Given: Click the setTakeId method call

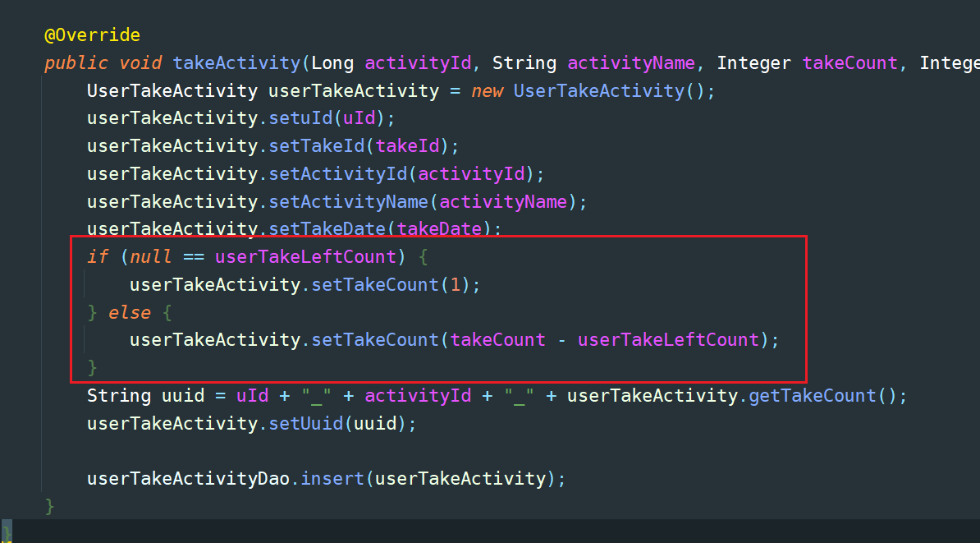Looking at the screenshot, I should [x=317, y=146].
